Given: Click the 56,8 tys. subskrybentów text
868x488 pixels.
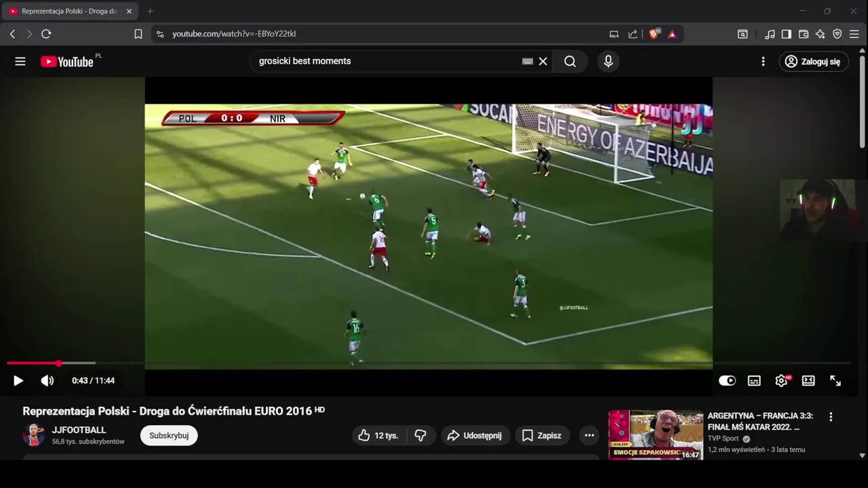Looking at the screenshot, I should pos(88,442).
